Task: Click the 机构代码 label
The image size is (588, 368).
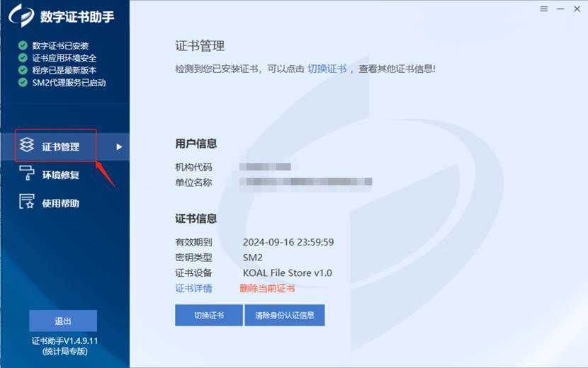Action: (193, 167)
